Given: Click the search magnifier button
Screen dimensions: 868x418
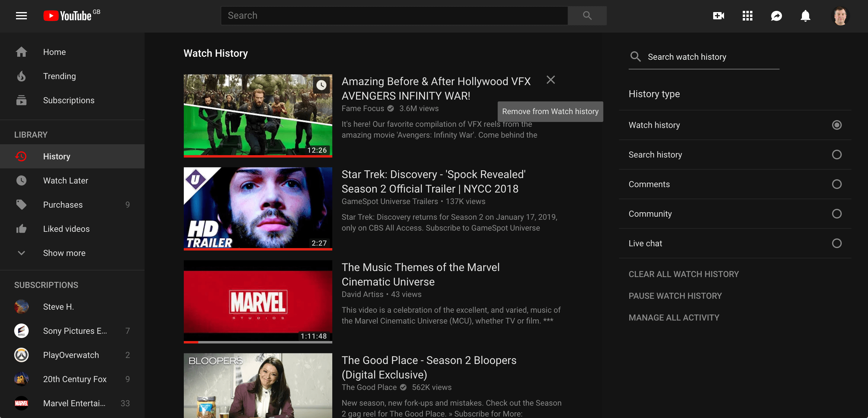Looking at the screenshot, I should pyautogui.click(x=587, y=15).
